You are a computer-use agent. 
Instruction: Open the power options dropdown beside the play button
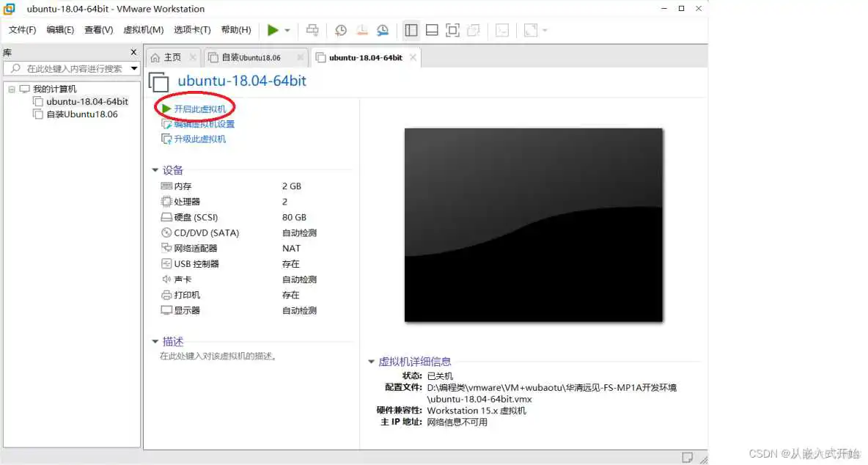287,30
